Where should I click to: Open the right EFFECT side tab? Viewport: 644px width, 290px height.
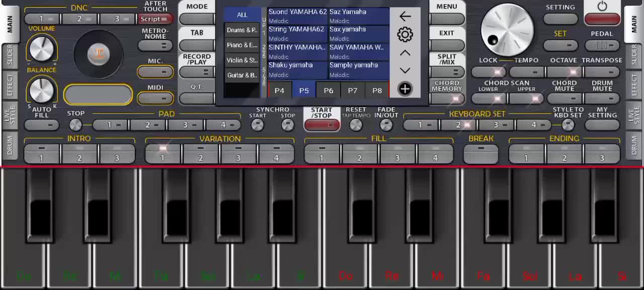pyautogui.click(x=634, y=86)
